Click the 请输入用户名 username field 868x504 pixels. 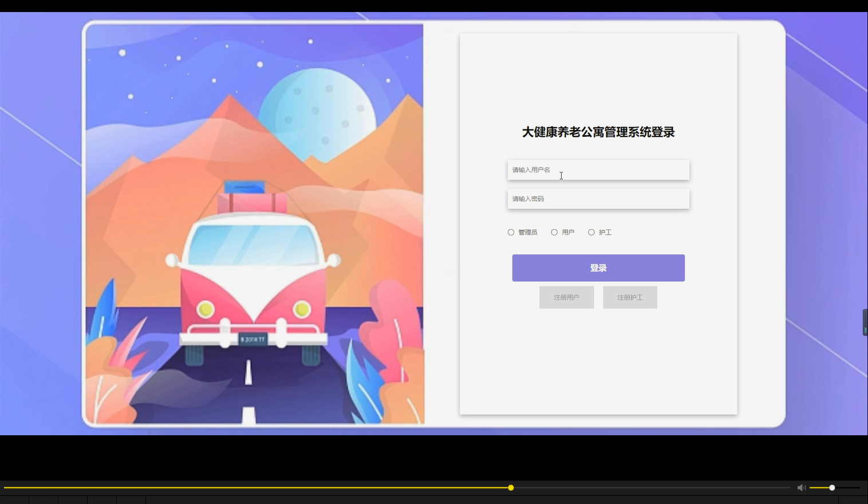598,170
